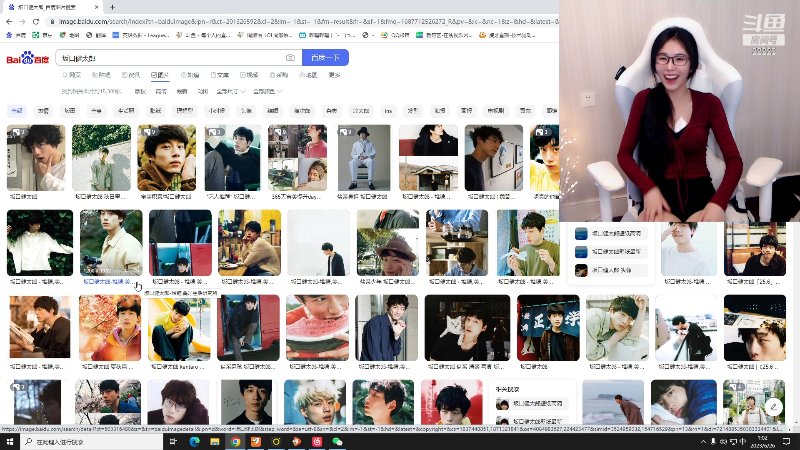Open the thumbnail of man in brown hat

pos(388,243)
